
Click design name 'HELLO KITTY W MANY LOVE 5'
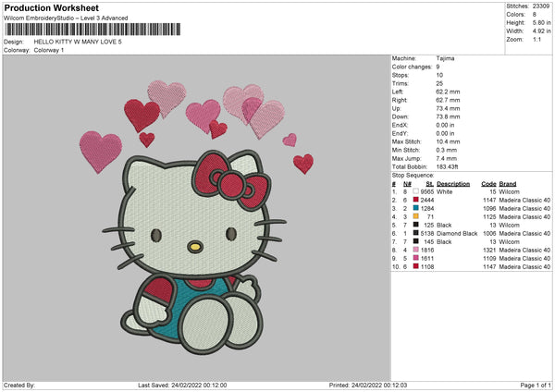pyautogui.click(x=78, y=42)
